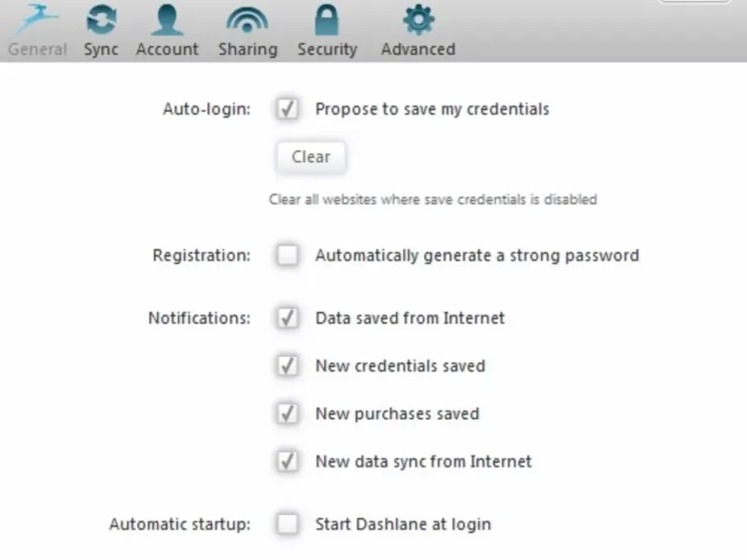Click the Sharing wireless signal icon

point(247,19)
